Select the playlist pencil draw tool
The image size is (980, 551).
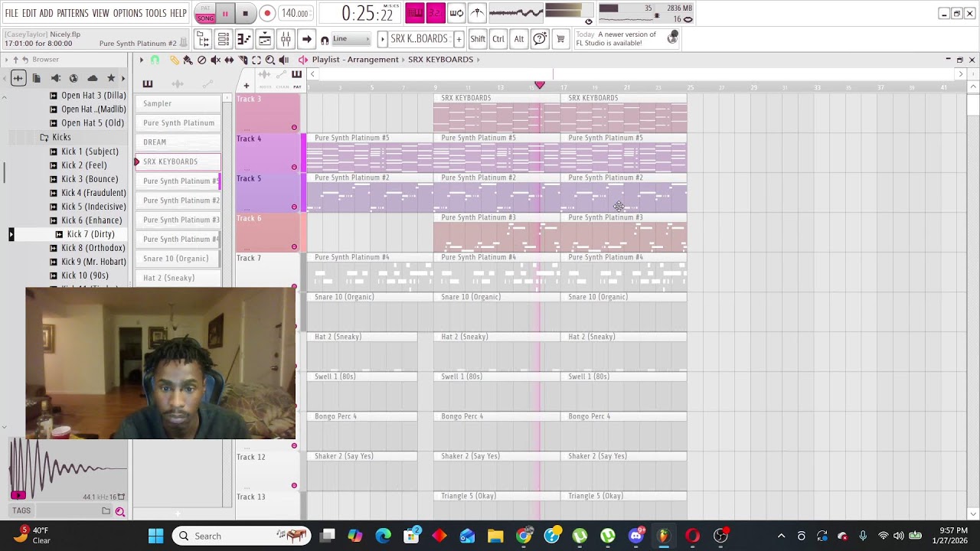pos(175,60)
